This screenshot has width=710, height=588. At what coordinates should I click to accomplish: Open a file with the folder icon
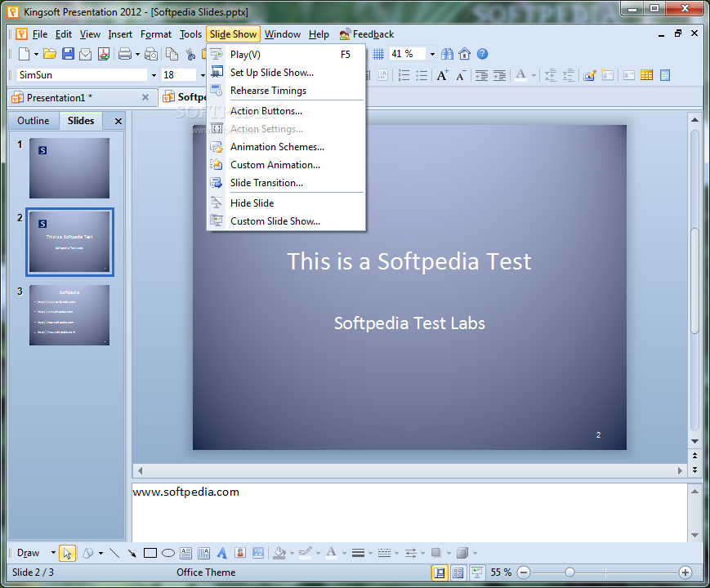[50, 55]
